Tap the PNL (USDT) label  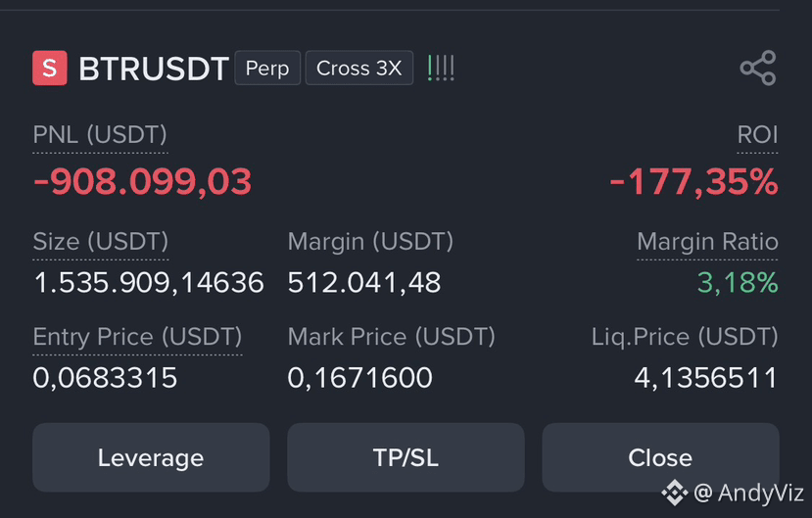pyautogui.click(x=100, y=135)
